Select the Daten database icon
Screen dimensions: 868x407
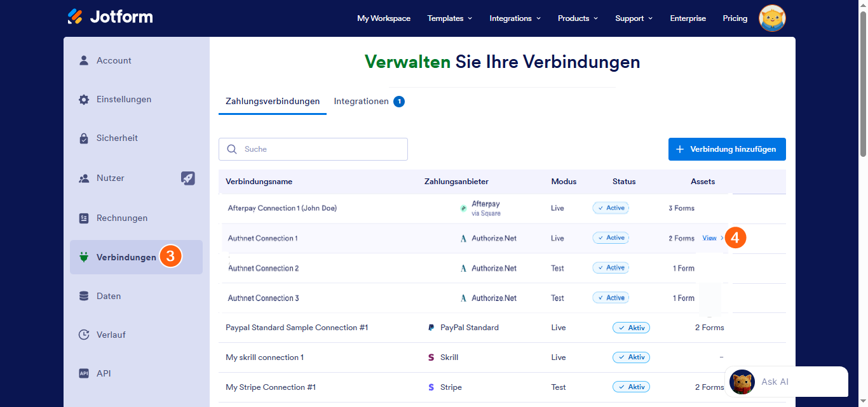point(83,296)
